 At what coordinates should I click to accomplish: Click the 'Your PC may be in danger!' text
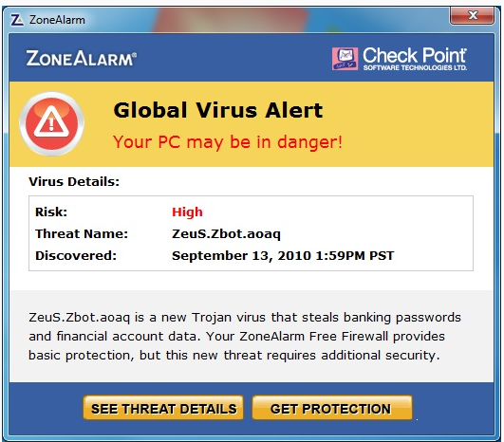pos(228,142)
